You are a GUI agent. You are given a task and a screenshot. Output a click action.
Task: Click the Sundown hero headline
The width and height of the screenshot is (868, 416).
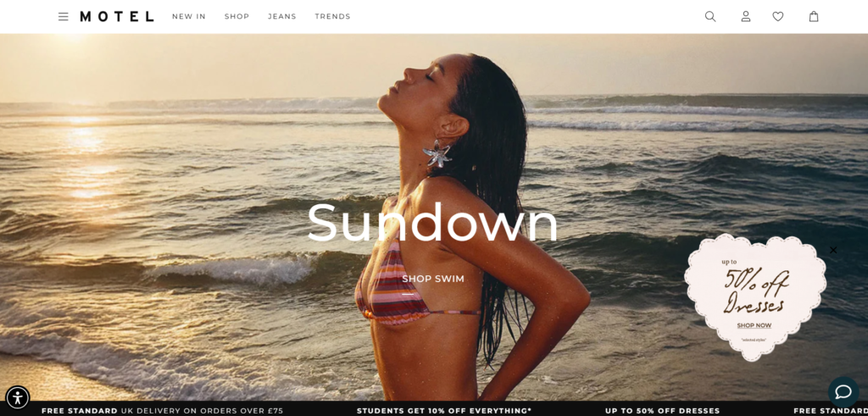pyautogui.click(x=433, y=222)
